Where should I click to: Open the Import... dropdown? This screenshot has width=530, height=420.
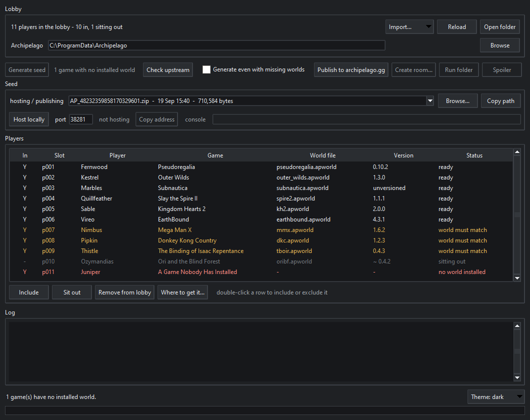click(x=409, y=26)
